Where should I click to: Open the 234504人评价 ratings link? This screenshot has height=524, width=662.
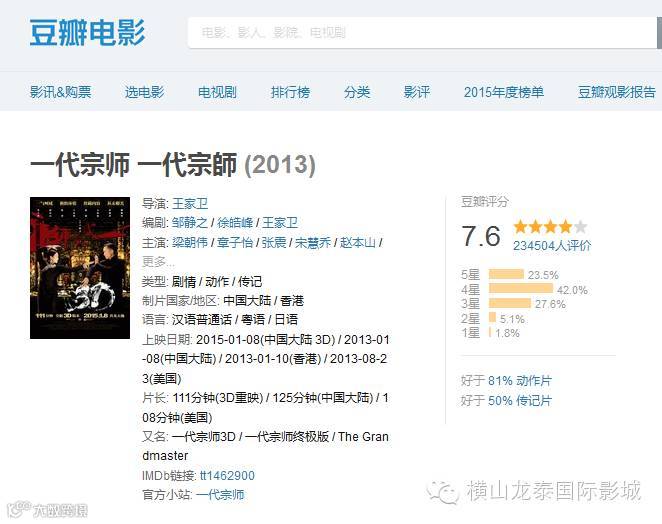(552, 245)
